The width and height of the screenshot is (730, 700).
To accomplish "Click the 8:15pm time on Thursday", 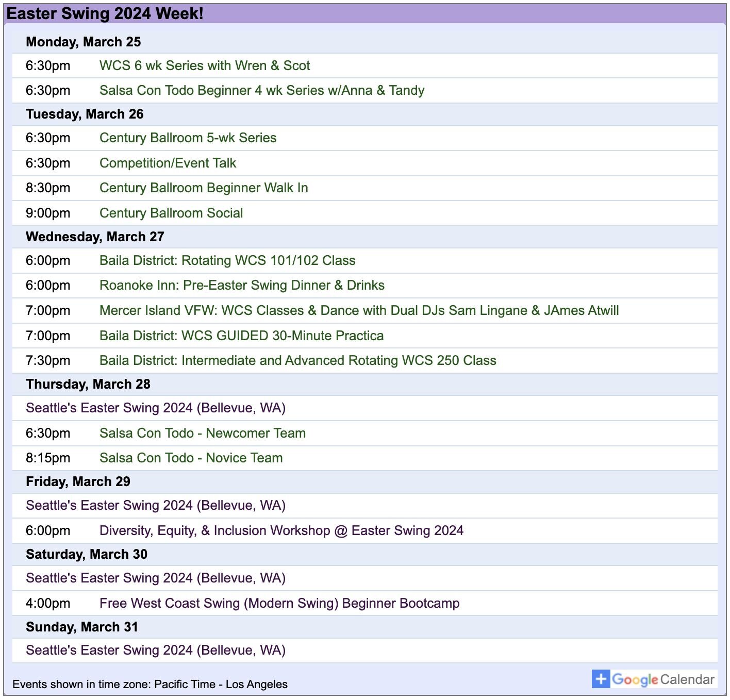I will tap(48, 458).
